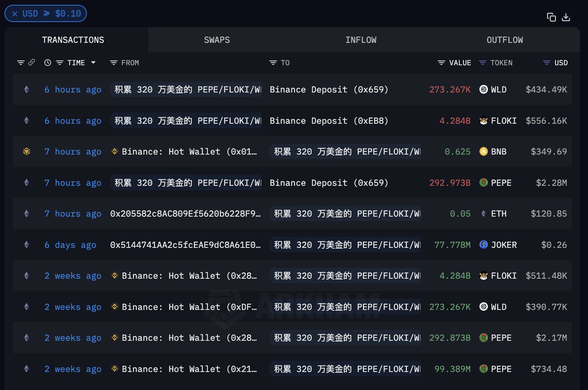The height and width of the screenshot is (390, 588).
Task: Click the value 77.778M
Action: click(x=453, y=245)
